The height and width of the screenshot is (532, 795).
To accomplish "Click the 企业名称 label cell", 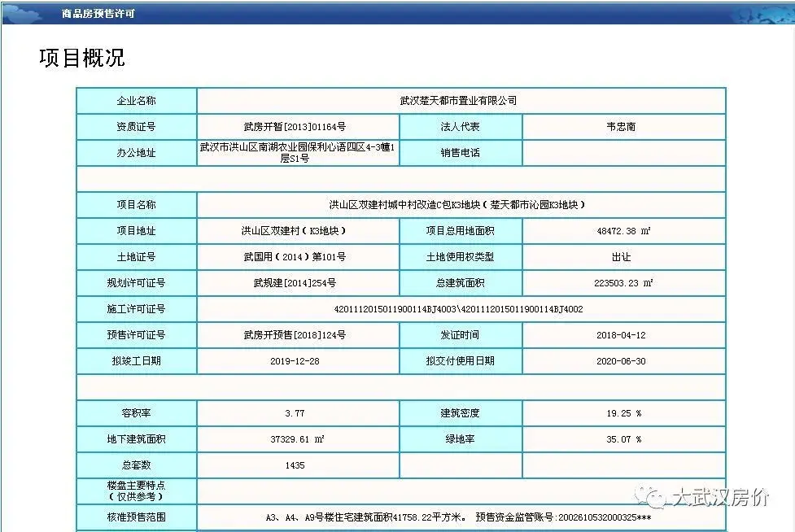I will tap(137, 100).
